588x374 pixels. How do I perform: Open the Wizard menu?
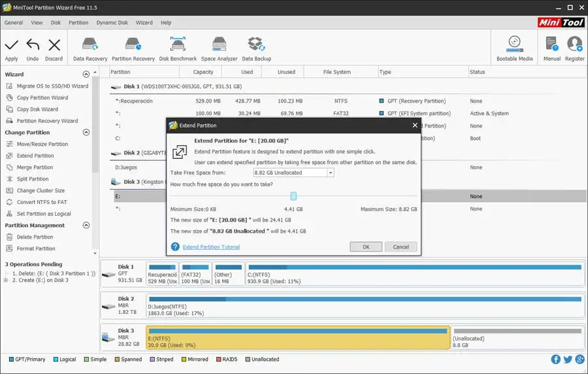144,22
